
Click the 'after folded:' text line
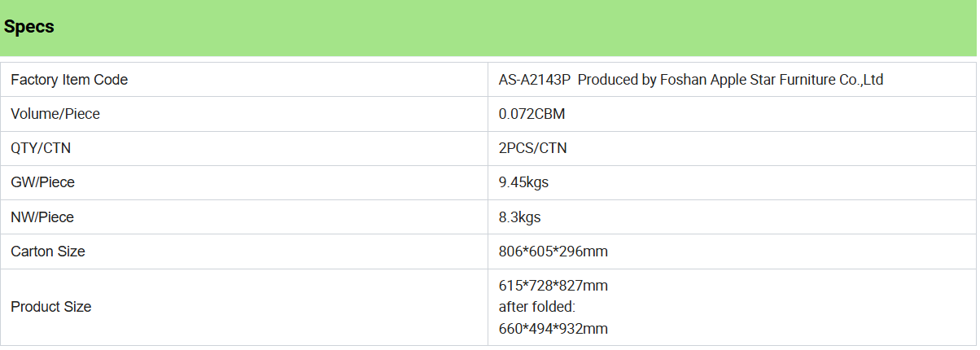pos(538,308)
